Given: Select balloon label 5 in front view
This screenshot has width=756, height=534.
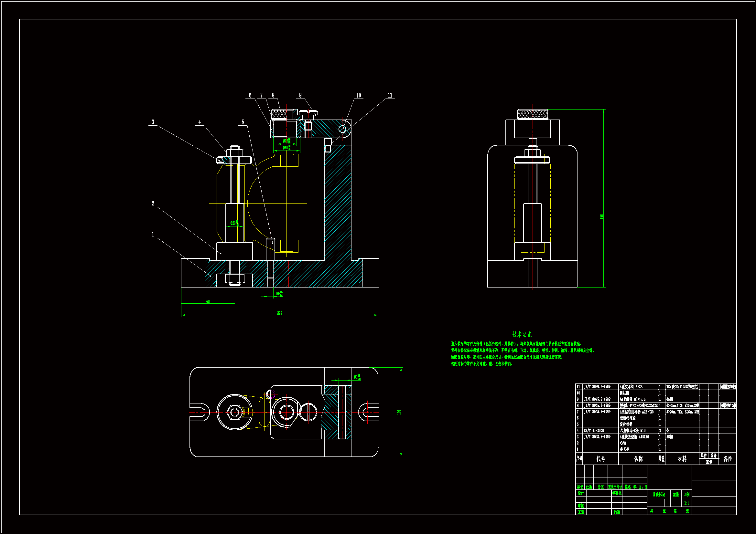Looking at the screenshot, I should 243,122.
